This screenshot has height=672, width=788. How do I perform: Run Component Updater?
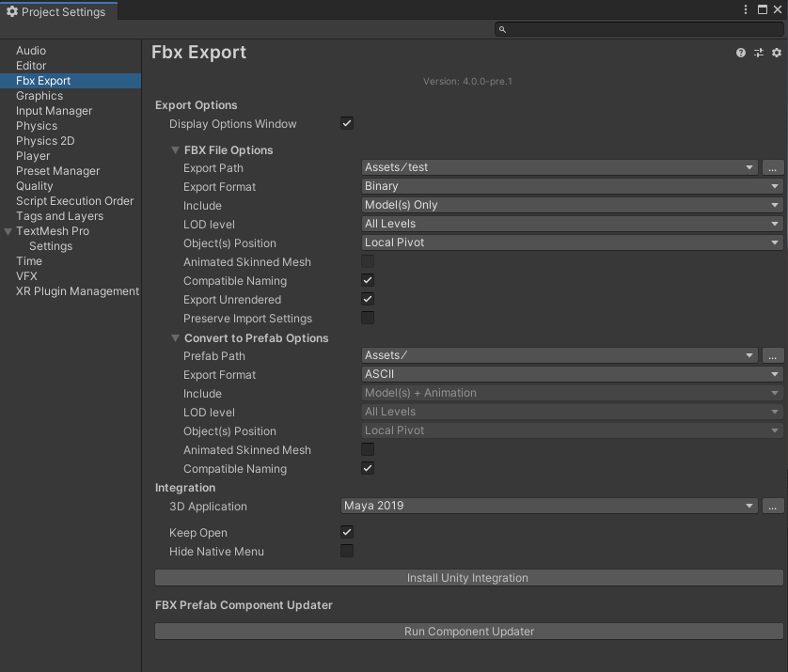coord(468,631)
